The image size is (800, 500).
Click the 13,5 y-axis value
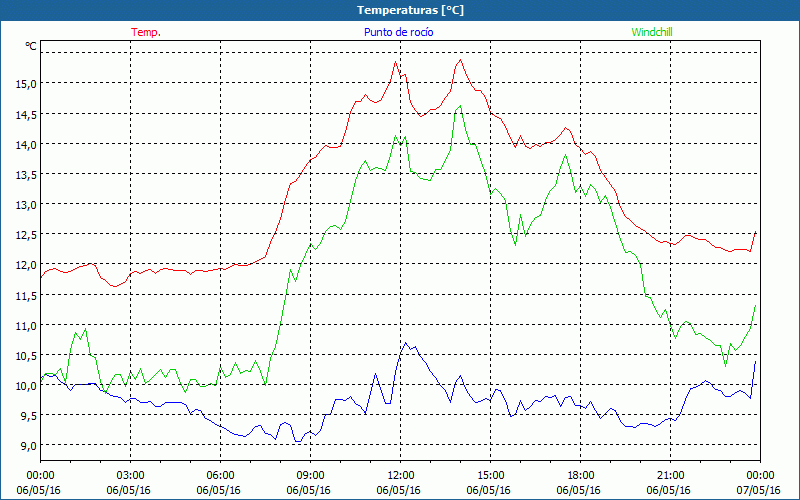(x=27, y=175)
